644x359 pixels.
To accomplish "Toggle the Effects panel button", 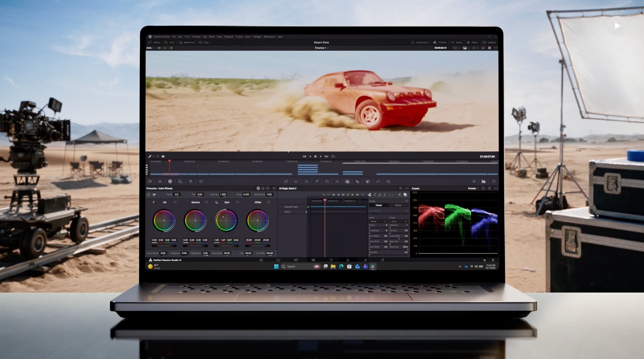I will 472,42.
